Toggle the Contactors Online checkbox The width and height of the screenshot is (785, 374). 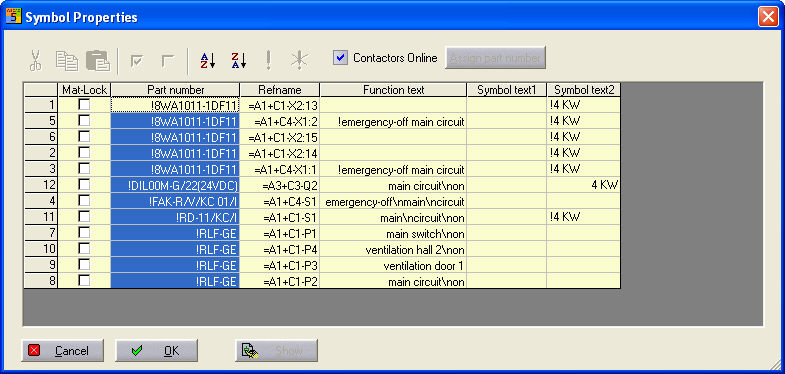tap(340, 58)
